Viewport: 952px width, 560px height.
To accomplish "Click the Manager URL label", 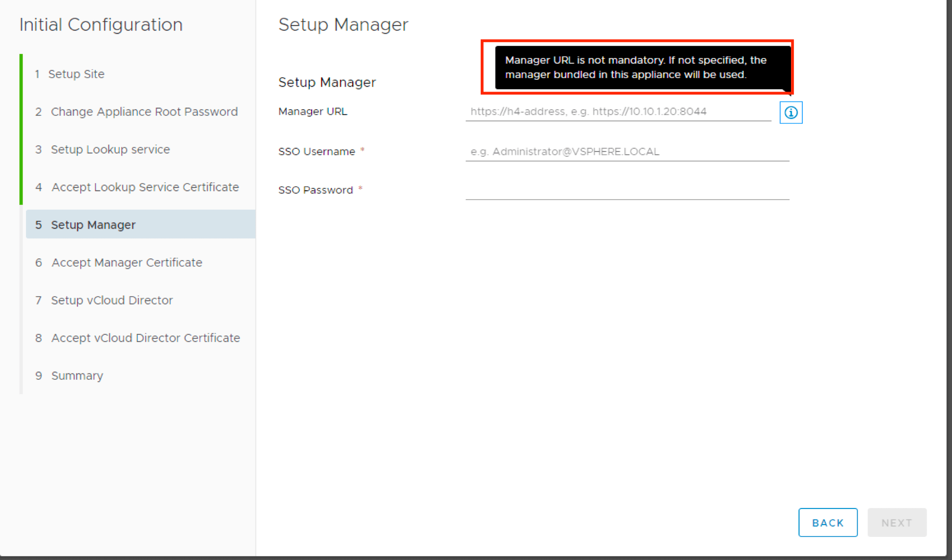I will click(x=313, y=112).
